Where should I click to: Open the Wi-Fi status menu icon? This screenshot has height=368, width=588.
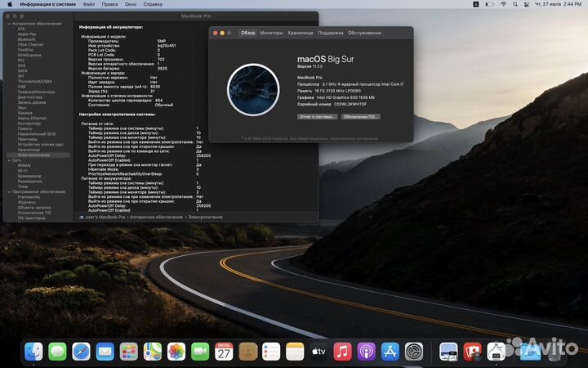point(504,4)
